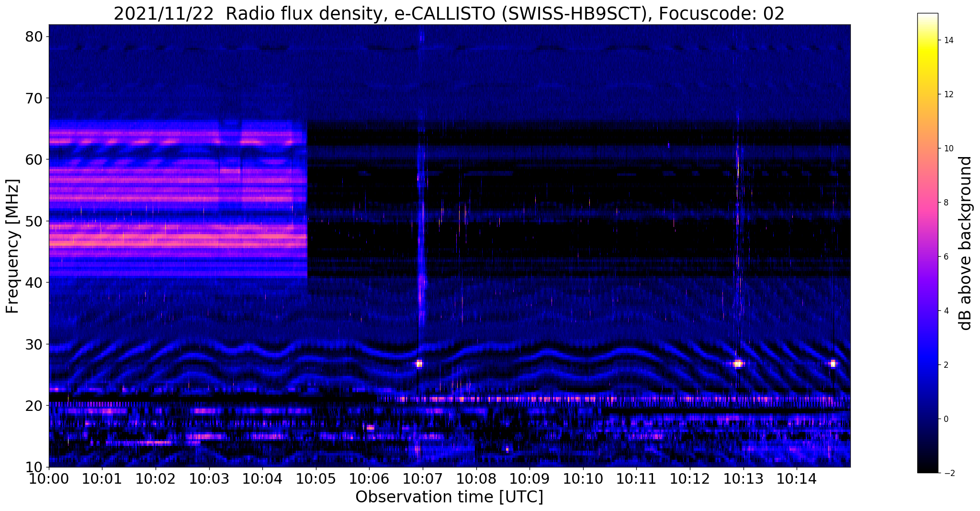The image size is (980, 511).
Task: Click the plot title mentioning e-CALLISTO SWISS-HB9SCT
Action: coord(449,13)
